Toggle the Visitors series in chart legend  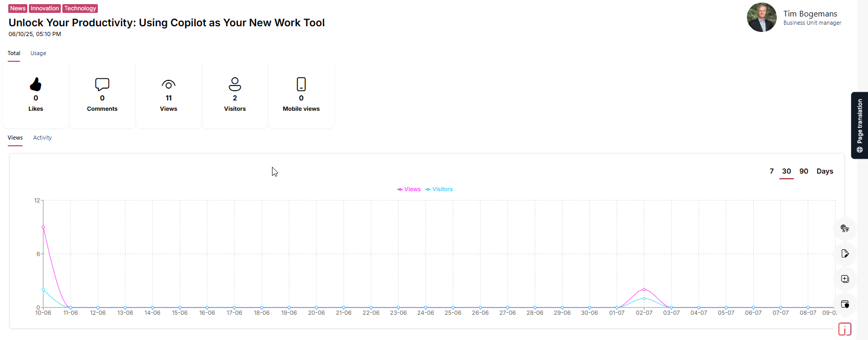(x=439, y=190)
